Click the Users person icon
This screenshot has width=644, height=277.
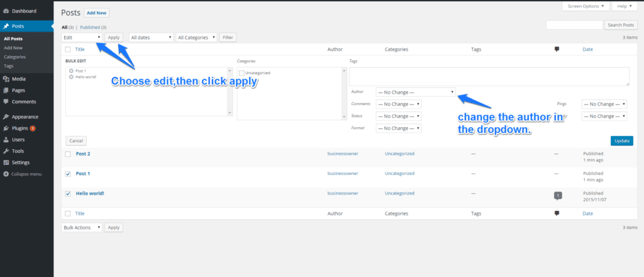[x=6, y=140]
